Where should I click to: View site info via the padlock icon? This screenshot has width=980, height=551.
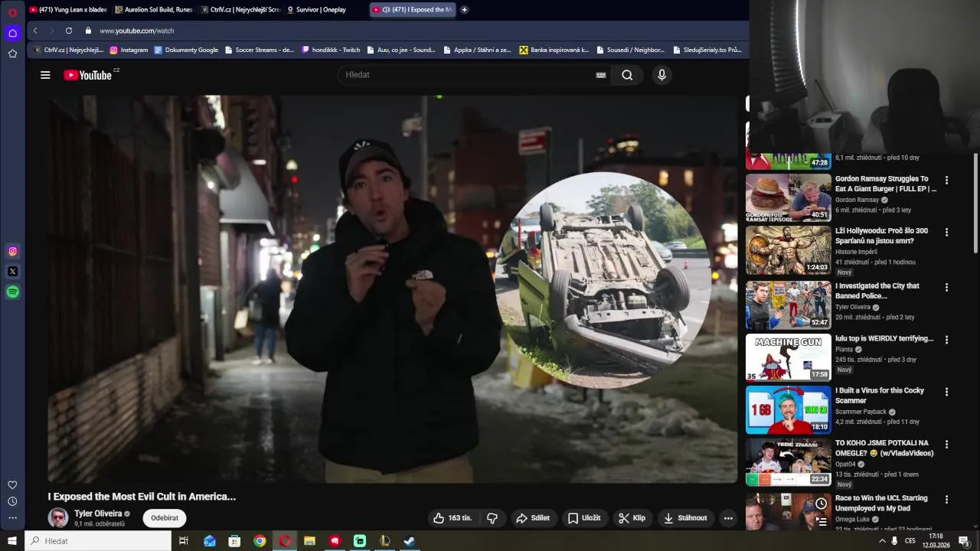88,31
